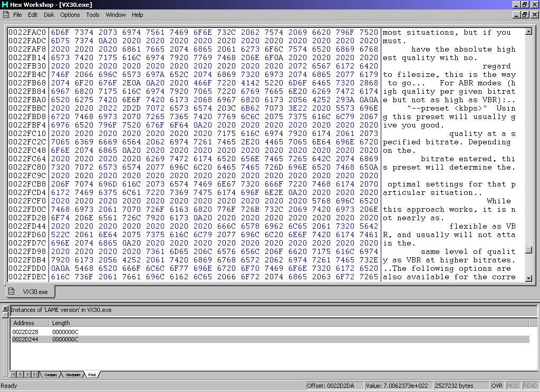540x392 pixels.
Task: Click the offset 0022FBBC in the address column
Action: coord(27,108)
